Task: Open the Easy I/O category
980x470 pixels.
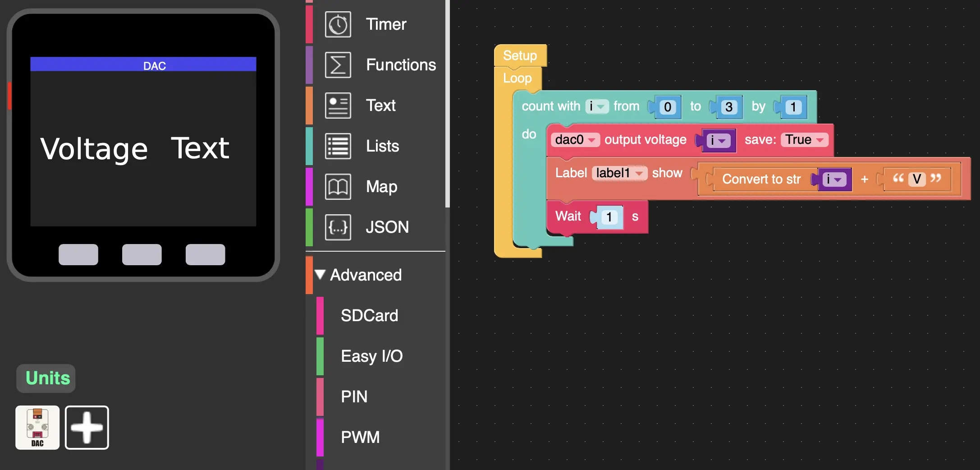Action: click(x=371, y=356)
